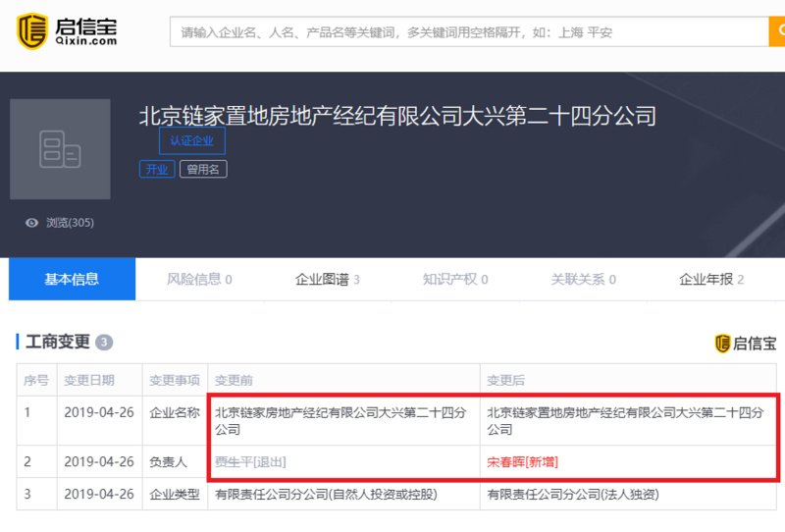Click the company name title text
785x532 pixels.
397,116
